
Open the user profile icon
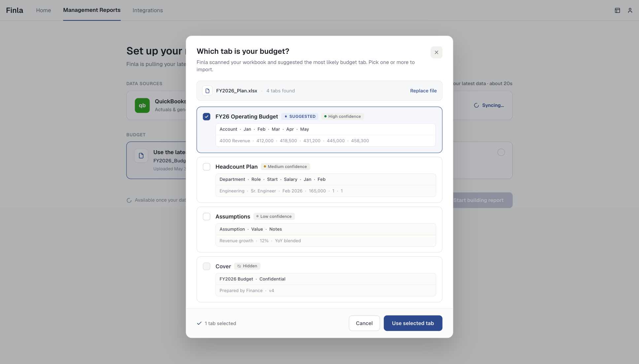[630, 10]
